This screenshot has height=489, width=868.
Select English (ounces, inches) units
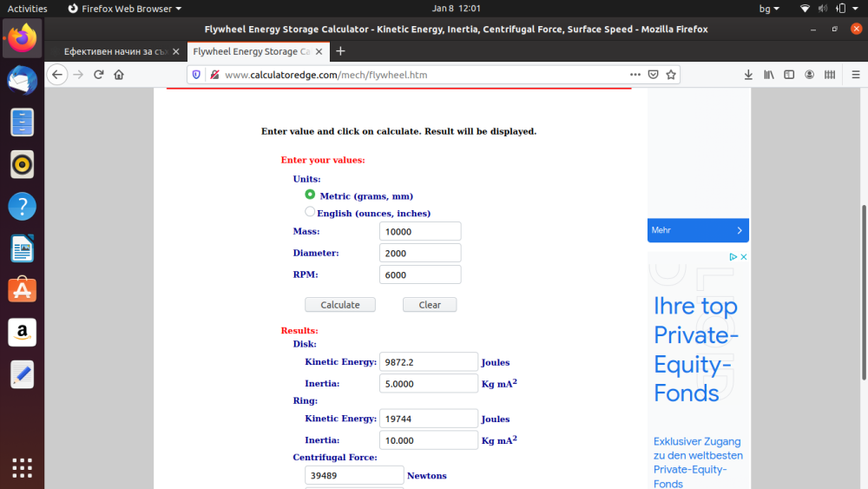point(310,211)
